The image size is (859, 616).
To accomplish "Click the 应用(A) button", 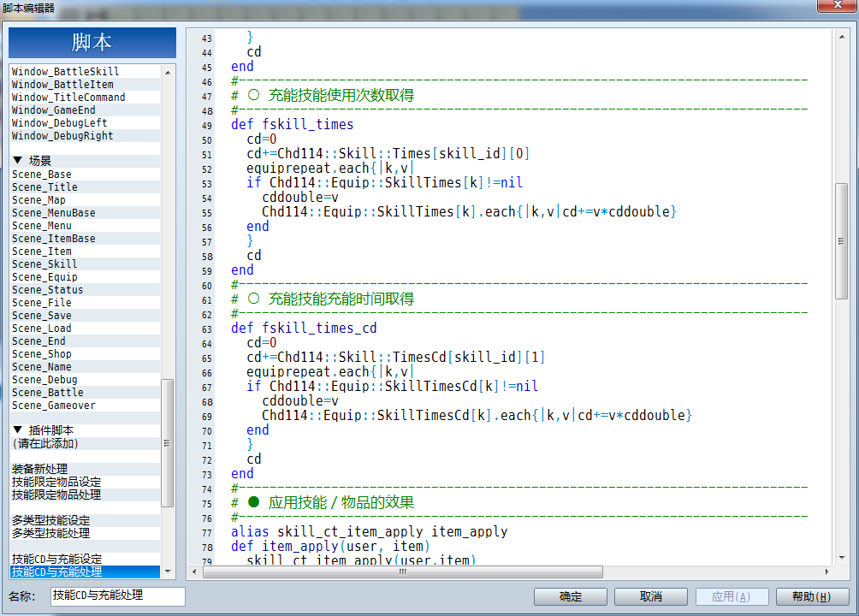I will pos(732,596).
